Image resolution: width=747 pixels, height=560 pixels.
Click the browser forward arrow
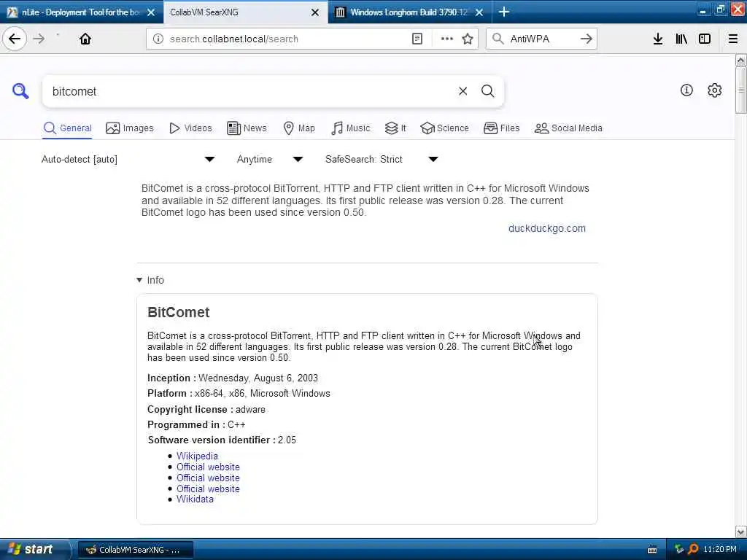[x=39, y=39]
